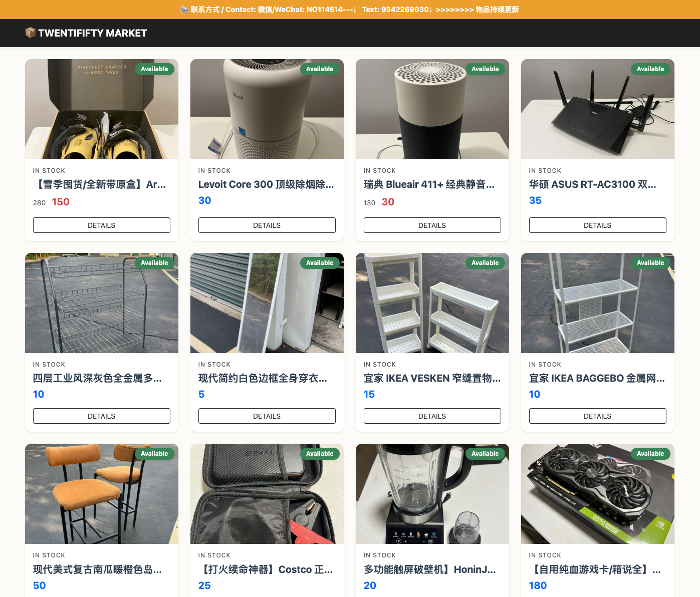Click IN STOCK label above IKEA BAGGEBO title
This screenshot has width=700, height=597.
click(x=545, y=365)
